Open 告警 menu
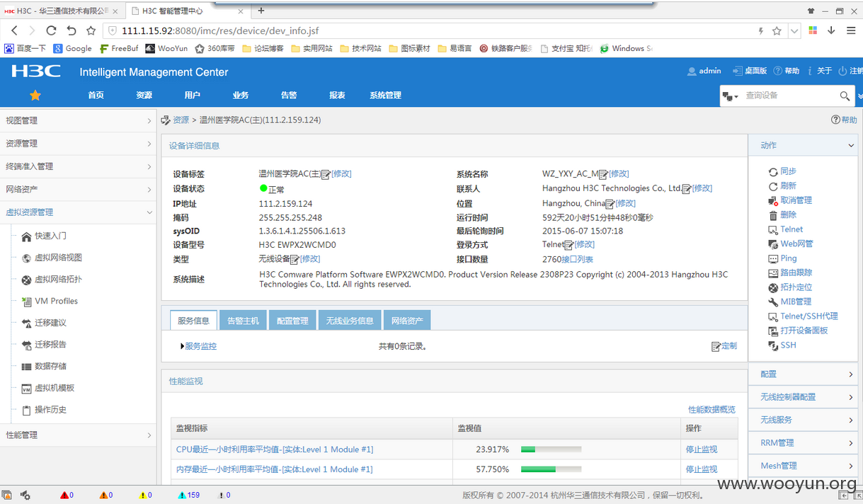Screen dimensions: 863x504 [x=288, y=95]
